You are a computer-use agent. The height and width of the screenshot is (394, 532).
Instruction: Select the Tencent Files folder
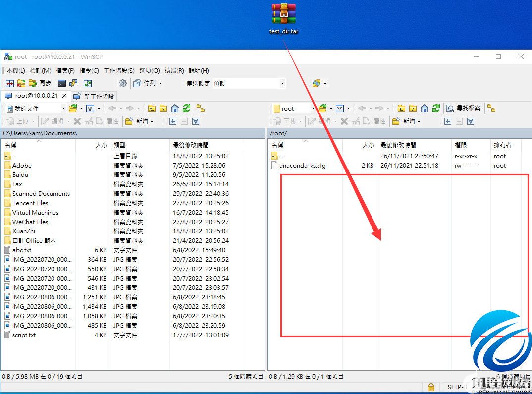click(x=30, y=203)
